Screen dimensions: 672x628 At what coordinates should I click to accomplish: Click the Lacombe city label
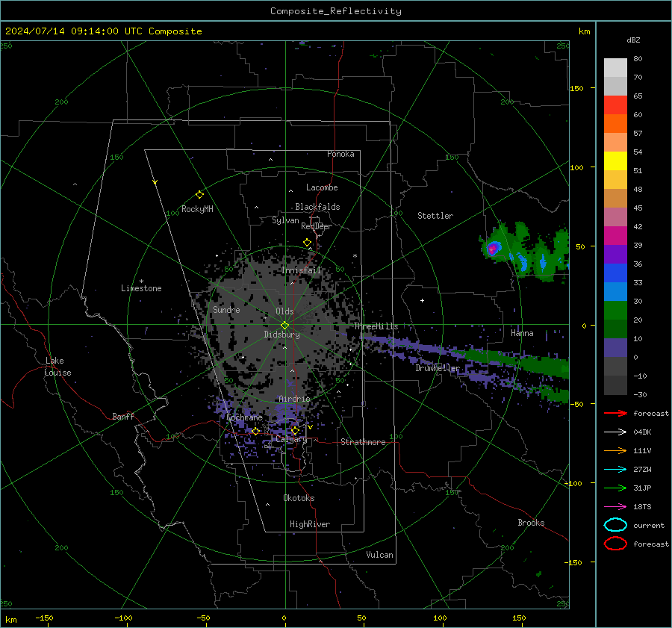(x=322, y=187)
